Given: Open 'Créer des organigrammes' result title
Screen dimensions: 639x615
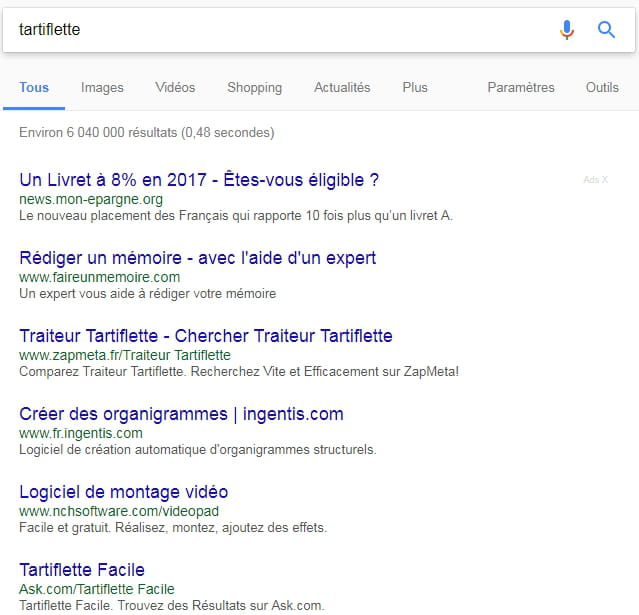Looking at the screenshot, I should [x=181, y=414].
